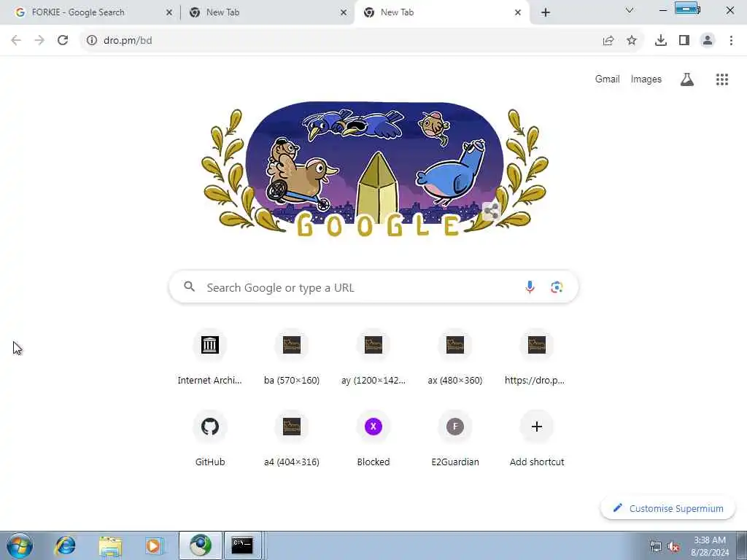Toggle the side panel icon
The width and height of the screenshot is (747, 560).
click(684, 41)
